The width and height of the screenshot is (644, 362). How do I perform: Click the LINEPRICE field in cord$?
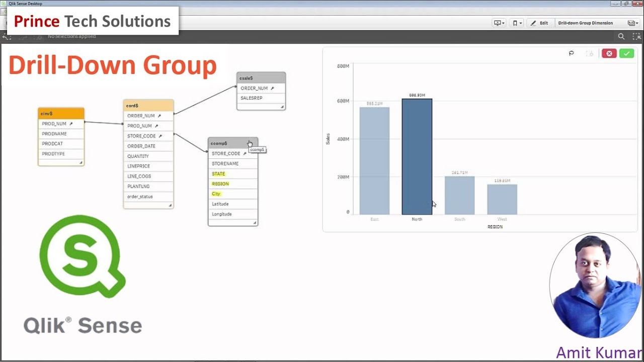coord(148,166)
